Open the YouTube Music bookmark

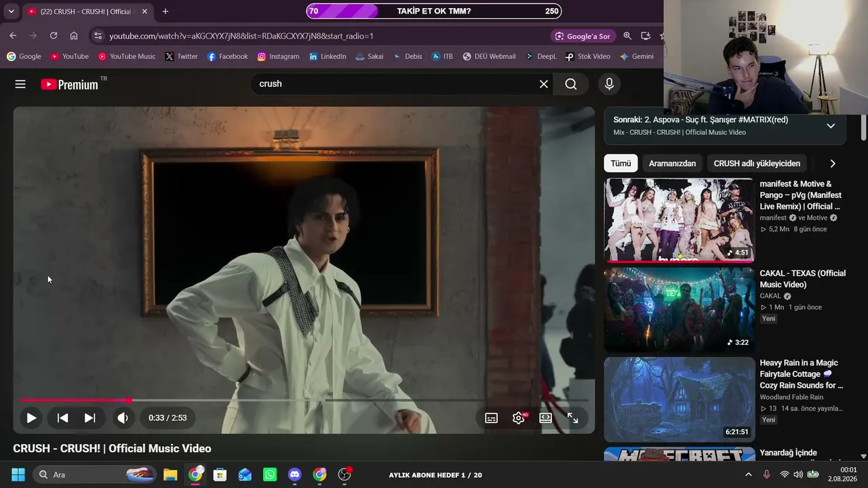click(127, 56)
